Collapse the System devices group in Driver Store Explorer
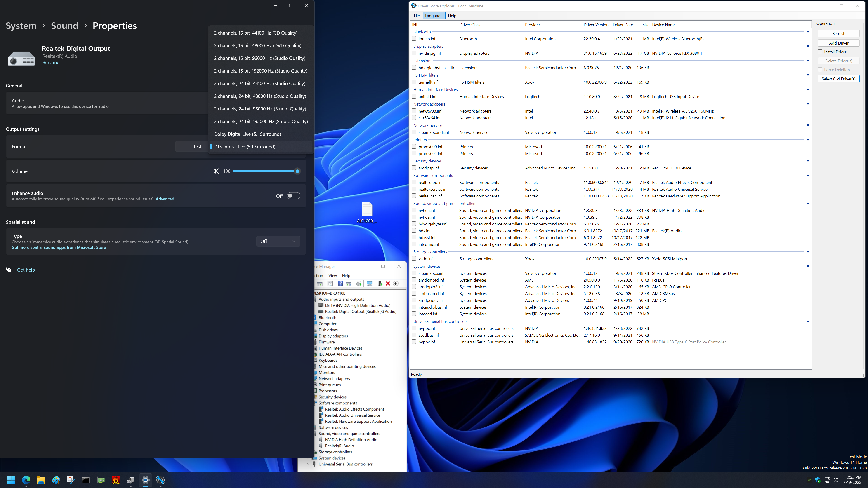 [808, 266]
